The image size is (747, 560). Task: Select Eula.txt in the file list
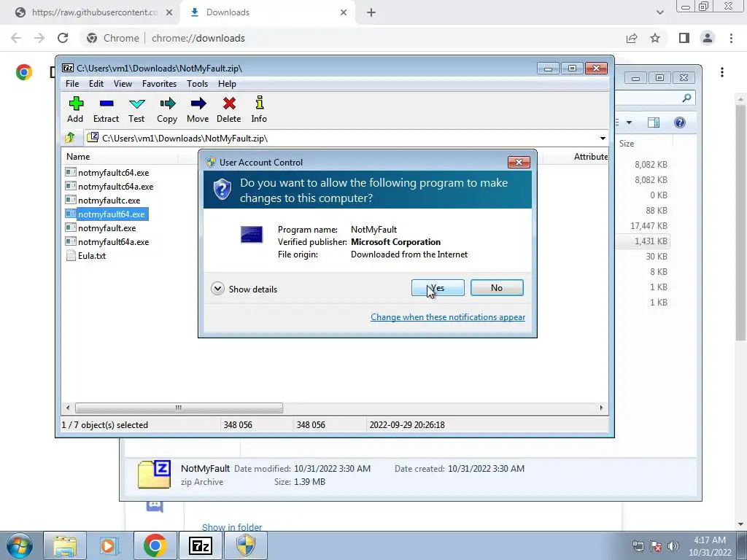(x=86, y=255)
